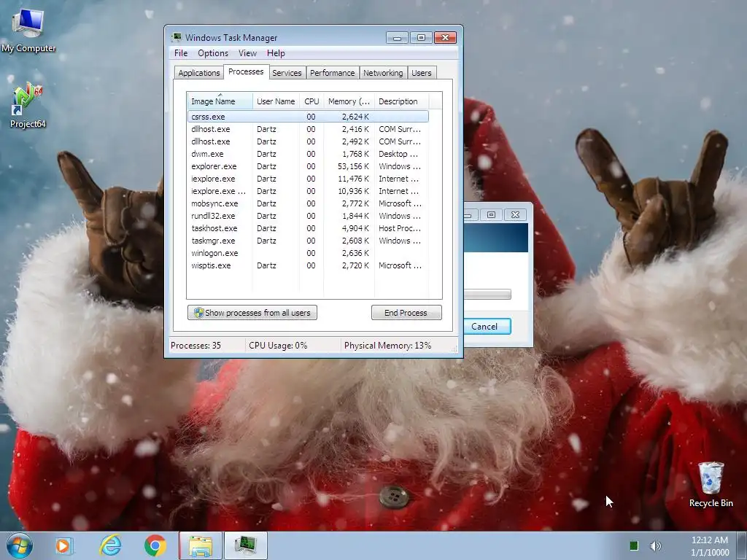Click the 53,156 K memory value

pyautogui.click(x=353, y=166)
